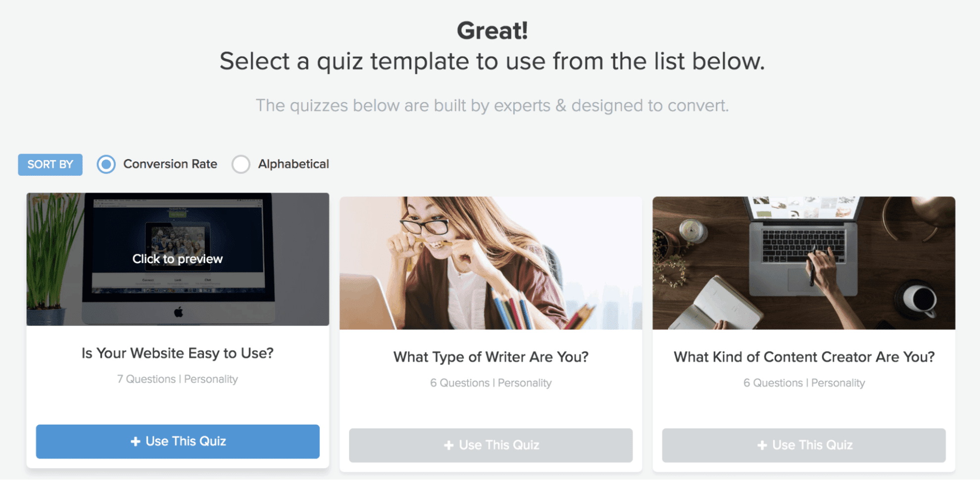Open the 'What Type of Writer Are You?' quiz title
The image size is (980, 480).
(490, 356)
